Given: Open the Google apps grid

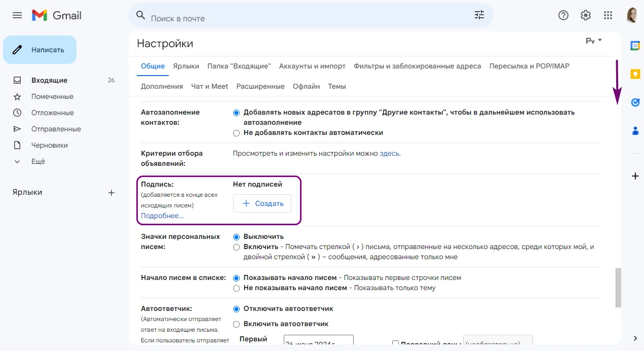Looking at the screenshot, I should click(x=608, y=15).
